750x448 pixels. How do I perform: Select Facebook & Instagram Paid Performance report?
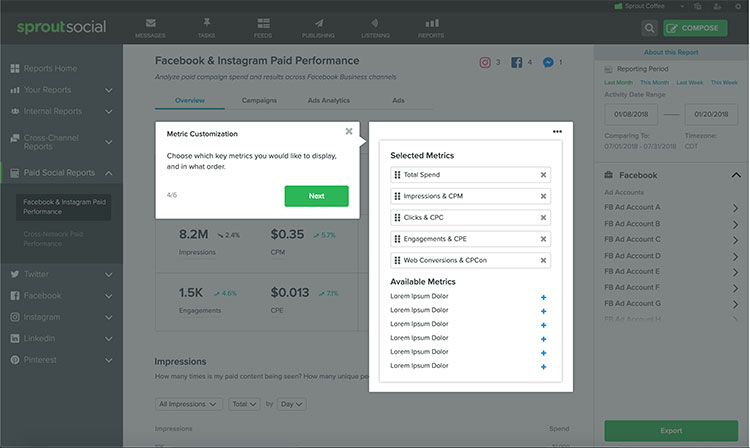(x=64, y=207)
